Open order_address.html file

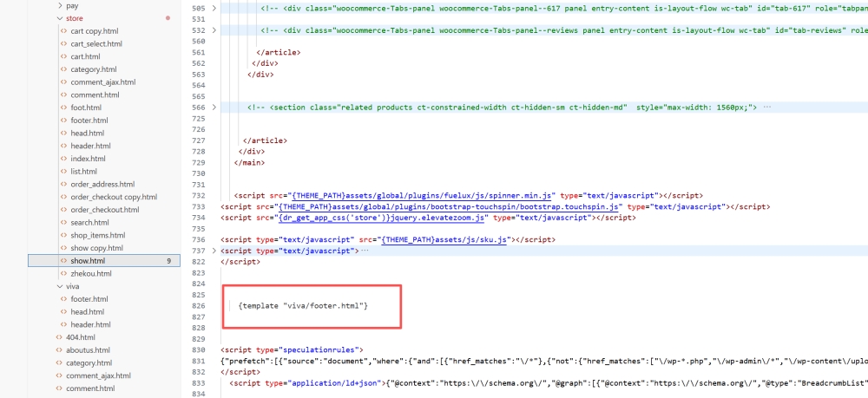102,184
